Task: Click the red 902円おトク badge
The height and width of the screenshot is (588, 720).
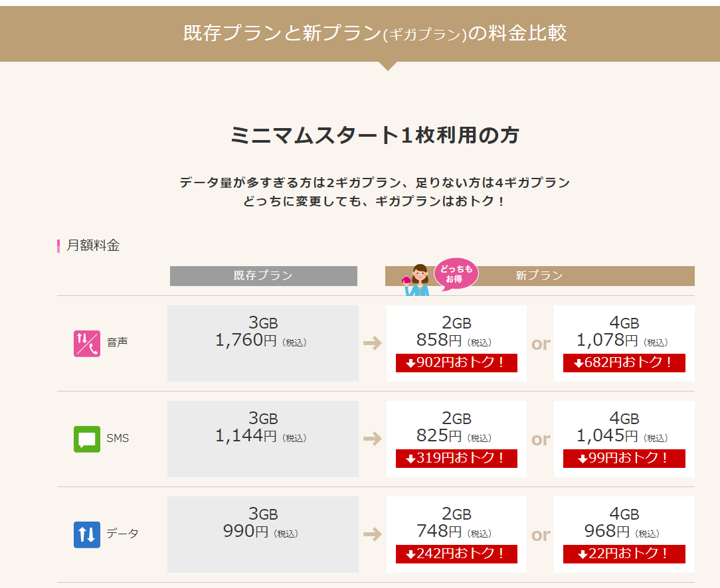Action: (456, 363)
